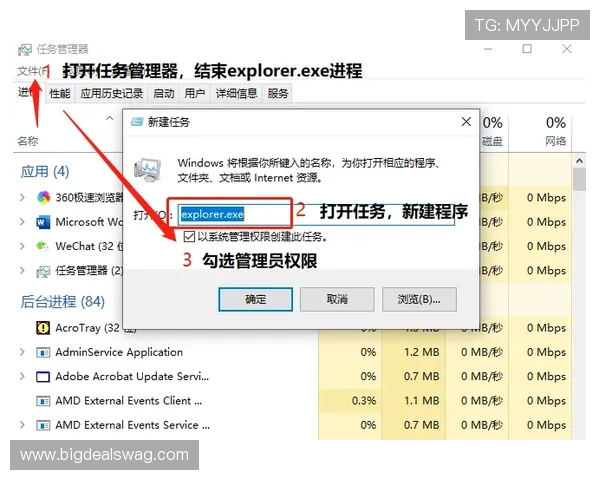Select the Adobe Acrobat Update Servi... row name
The height and width of the screenshot is (480, 600).
pos(132,377)
